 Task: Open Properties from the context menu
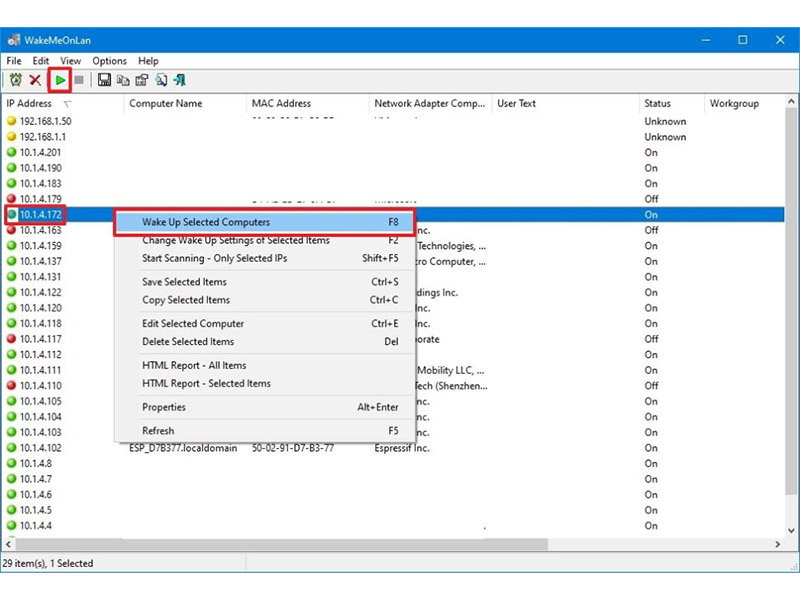click(264, 407)
